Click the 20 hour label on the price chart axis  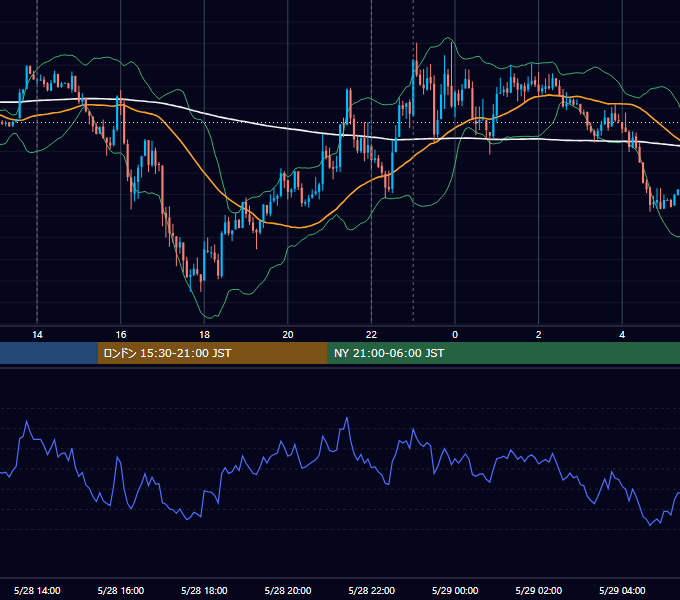coord(288,335)
